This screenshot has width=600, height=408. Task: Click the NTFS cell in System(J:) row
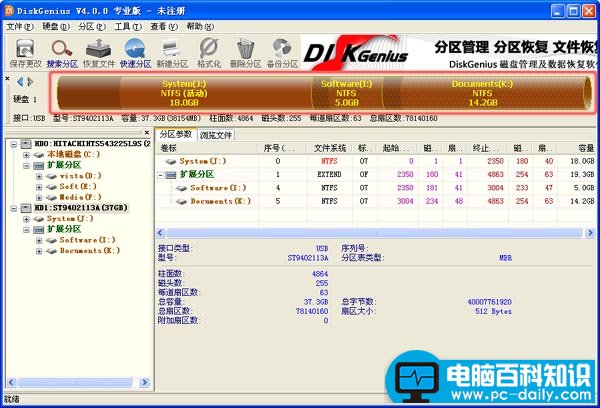coord(329,161)
